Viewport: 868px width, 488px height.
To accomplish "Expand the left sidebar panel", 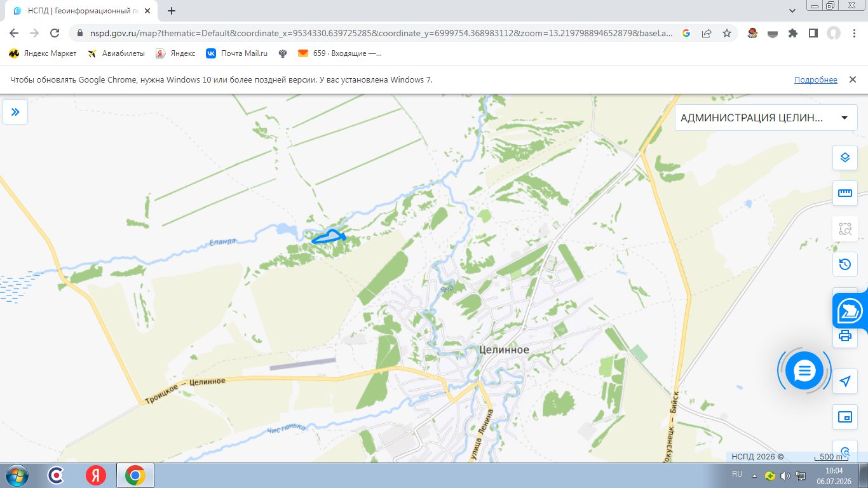I will (15, 112).
